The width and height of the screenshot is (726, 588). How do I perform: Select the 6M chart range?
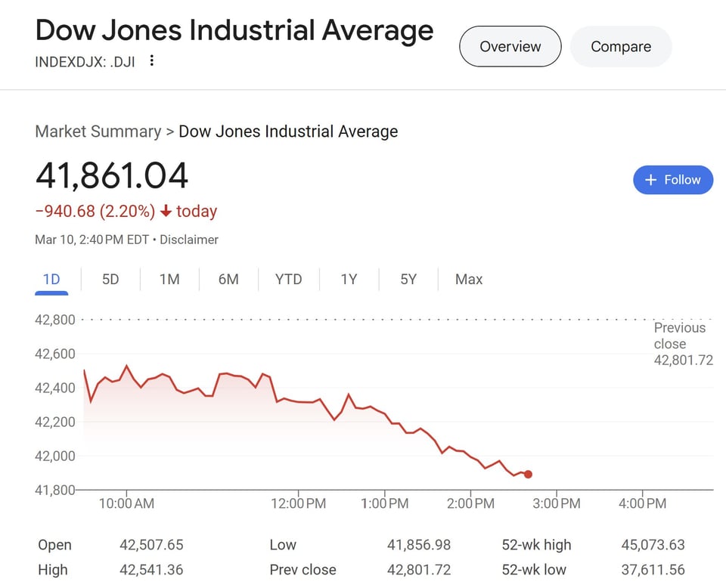[x=228, y=279]
